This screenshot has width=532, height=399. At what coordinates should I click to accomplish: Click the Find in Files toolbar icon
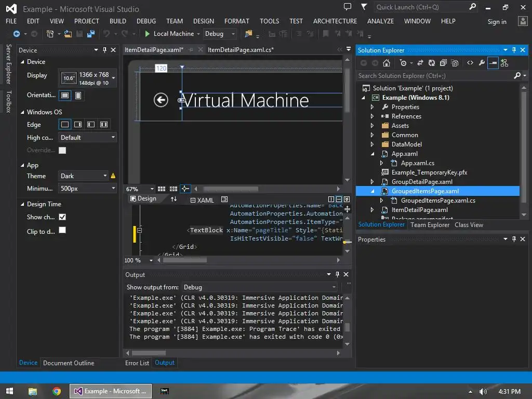[249, 34]
